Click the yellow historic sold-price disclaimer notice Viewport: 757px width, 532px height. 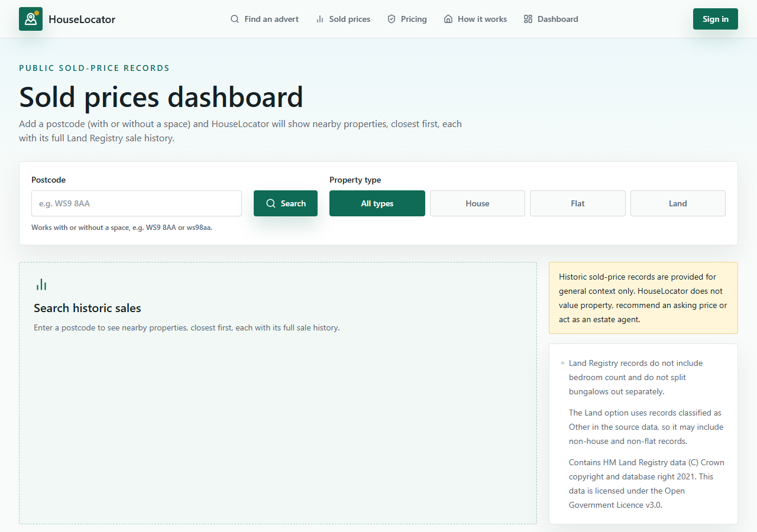pos(643,298)
